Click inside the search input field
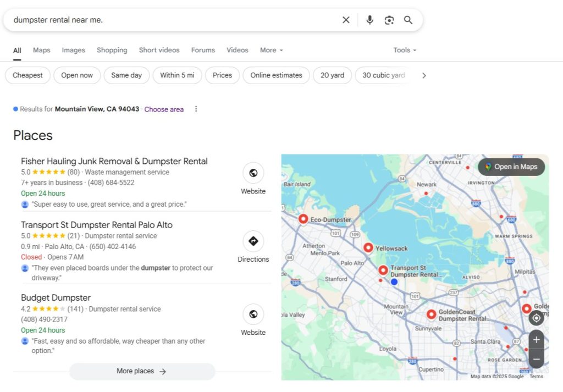The height and width of the screenshot is (392, 563). pyautogui.click(x=165, y=19)
